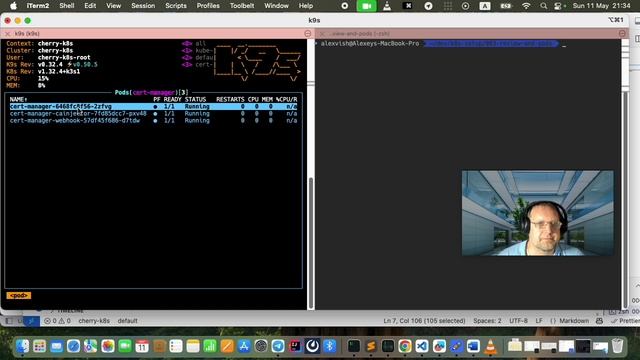The height and width of the screenshot is (360, 640).
Task: Open Spotlight search in menu bar
Action: tap(543, 6)
